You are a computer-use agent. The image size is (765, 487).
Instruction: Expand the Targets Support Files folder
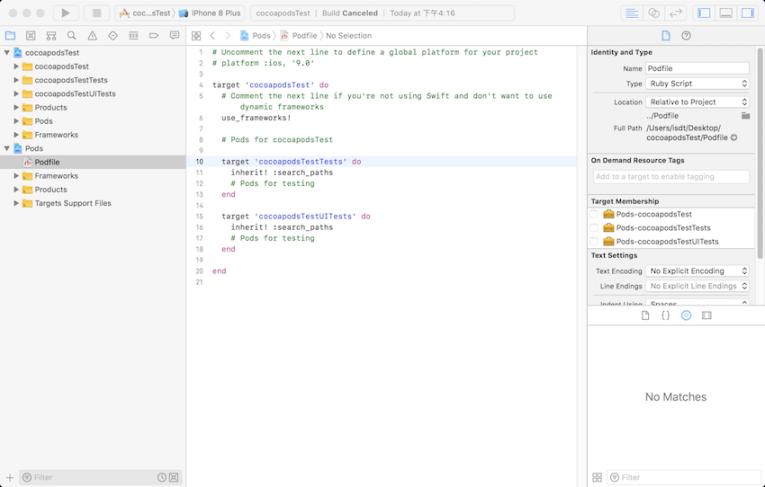17,203
